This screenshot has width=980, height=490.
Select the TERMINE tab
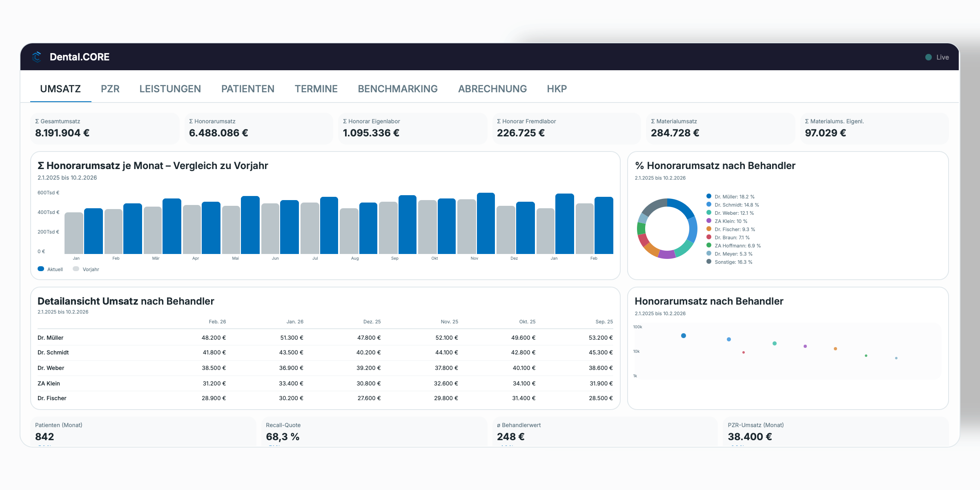coord(316,89)
